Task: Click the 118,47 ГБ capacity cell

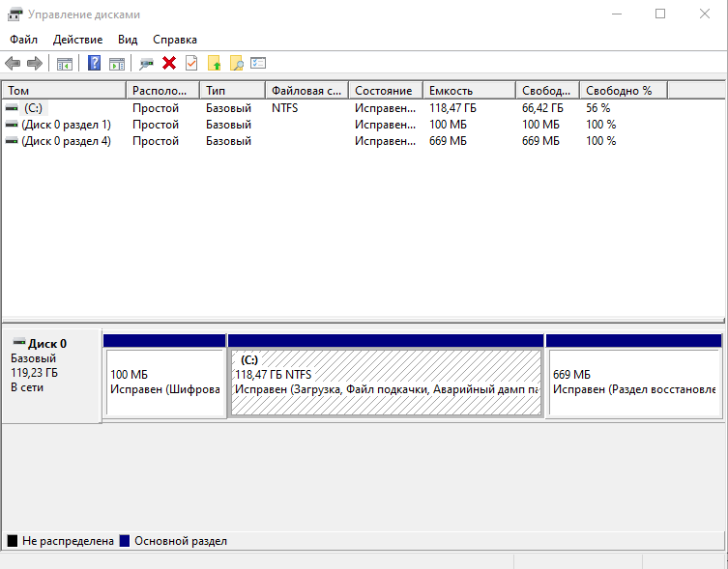Action: (x=452, y=108)
